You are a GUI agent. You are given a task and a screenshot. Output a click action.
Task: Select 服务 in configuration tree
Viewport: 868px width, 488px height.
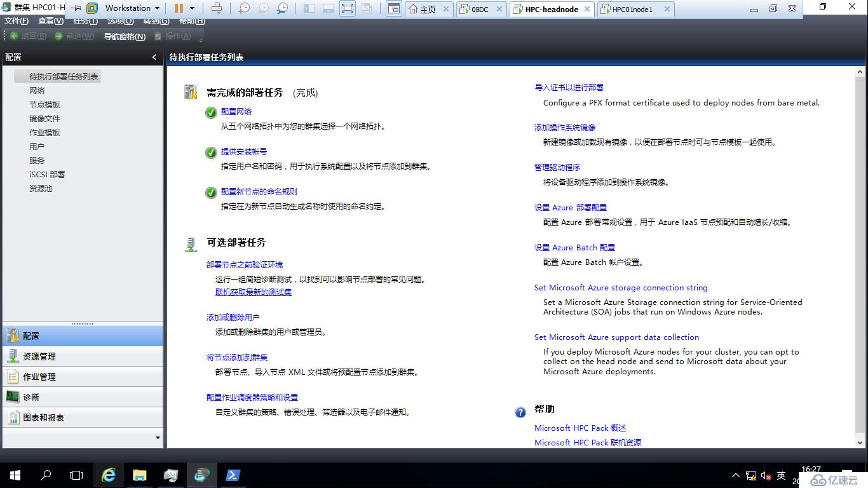coord(37,160)
